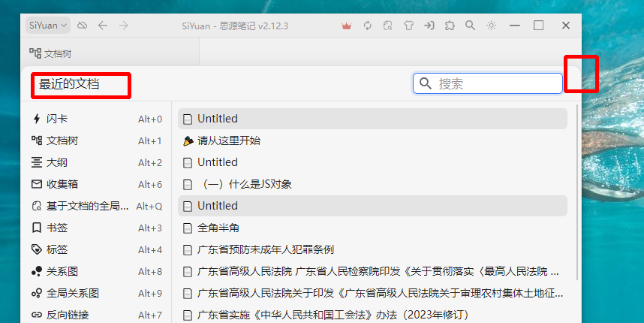Open the 大纲 outline panel item
The image size is (644, 323).
tap(57, 162)
